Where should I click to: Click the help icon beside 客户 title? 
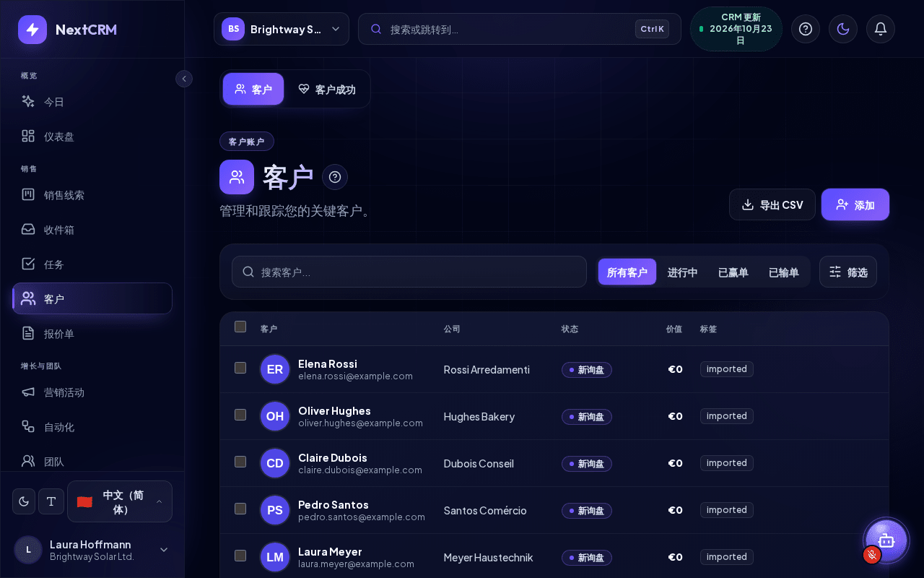[x=335, y=177]
